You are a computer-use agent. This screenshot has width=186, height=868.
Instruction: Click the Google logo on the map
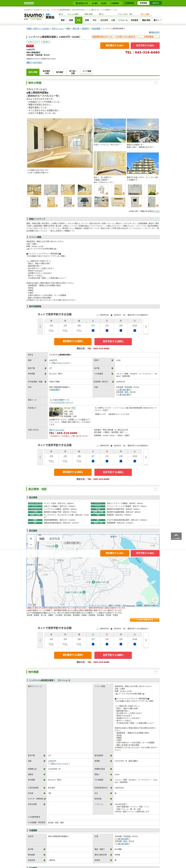pyautogui.click(x=32, y=605)
